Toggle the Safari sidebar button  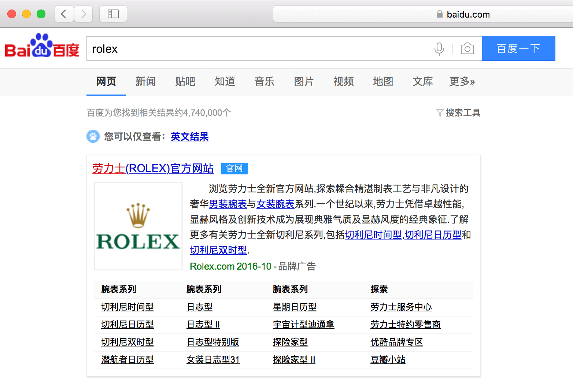click(113, 14)
